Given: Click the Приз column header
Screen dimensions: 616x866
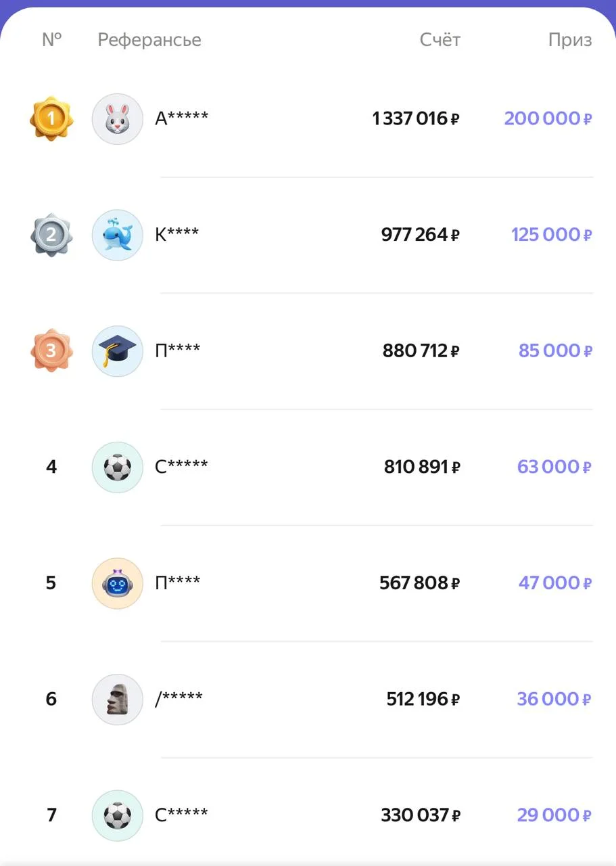Looking at the screenshot, I should click(x=570, y=40).
